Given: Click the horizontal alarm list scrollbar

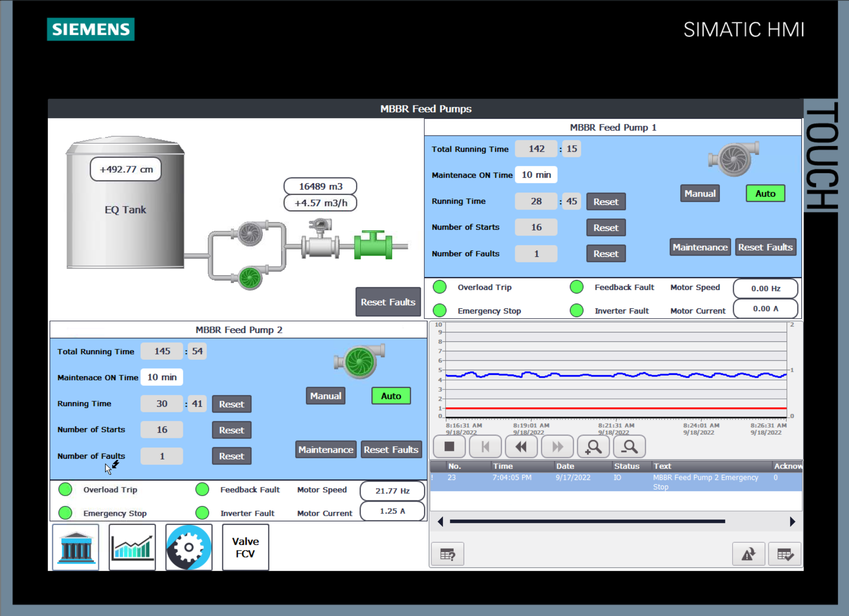Looking at the screenshot, I should 587,521.
